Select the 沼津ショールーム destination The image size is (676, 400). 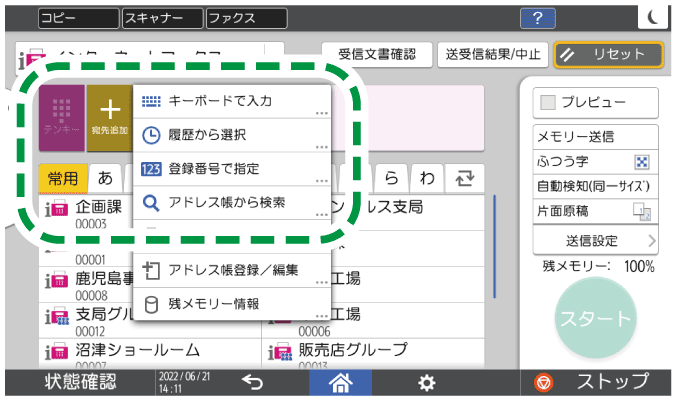(x=150, y=354)
